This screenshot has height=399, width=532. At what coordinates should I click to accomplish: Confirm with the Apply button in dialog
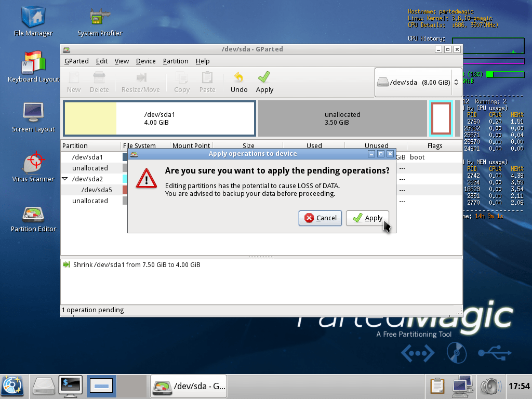pyautogui.click(x=367, y=218)
